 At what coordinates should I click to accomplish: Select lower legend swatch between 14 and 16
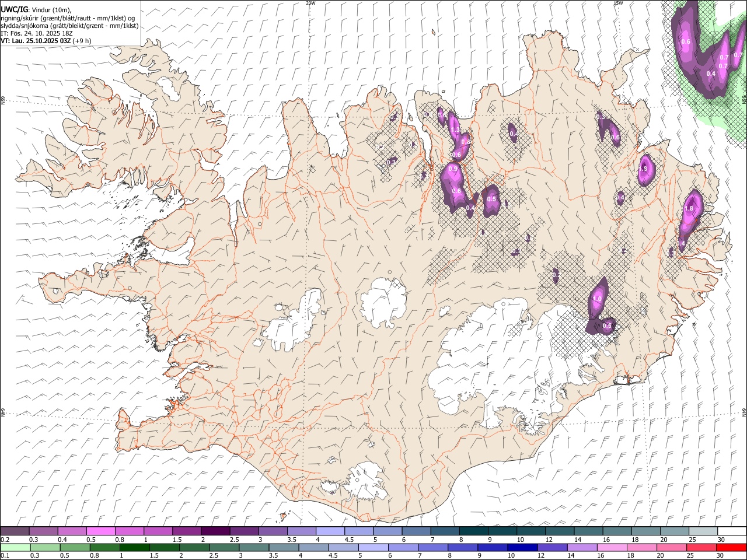click(582, 547)
